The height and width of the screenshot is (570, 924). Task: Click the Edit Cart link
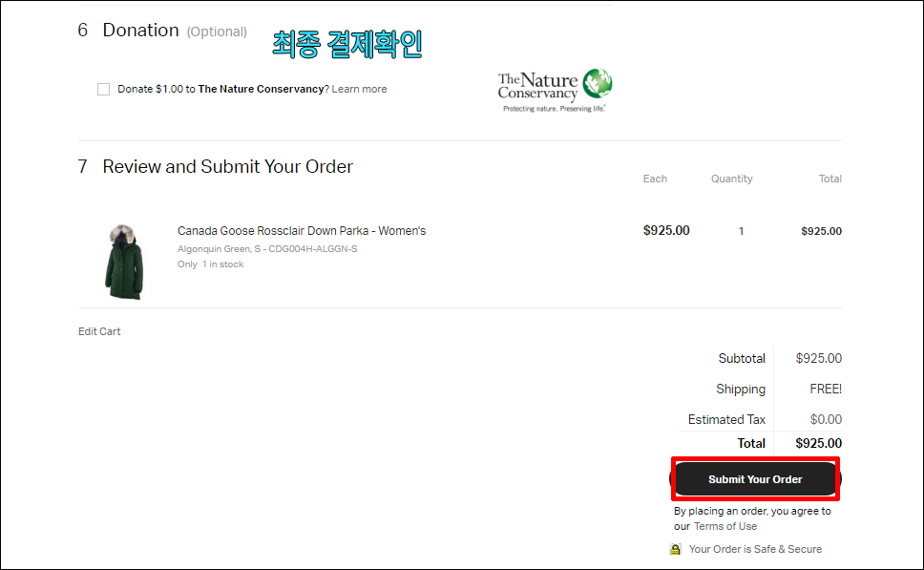tap(99, 331)
